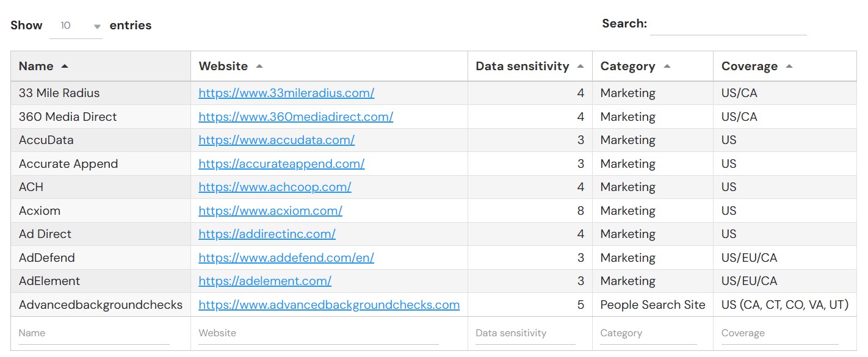Open the advancedbackgroundchecks.com link
The height and width of the screenshot is (357, 868).
(329, 305)
